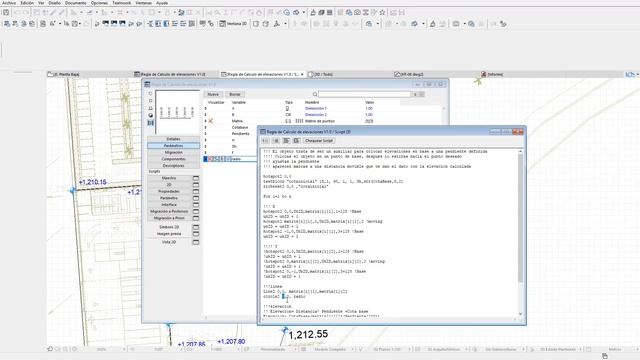Open Propiedades script in separate window
The width and height of the screenshot is (640, 360).
(196, 191)
